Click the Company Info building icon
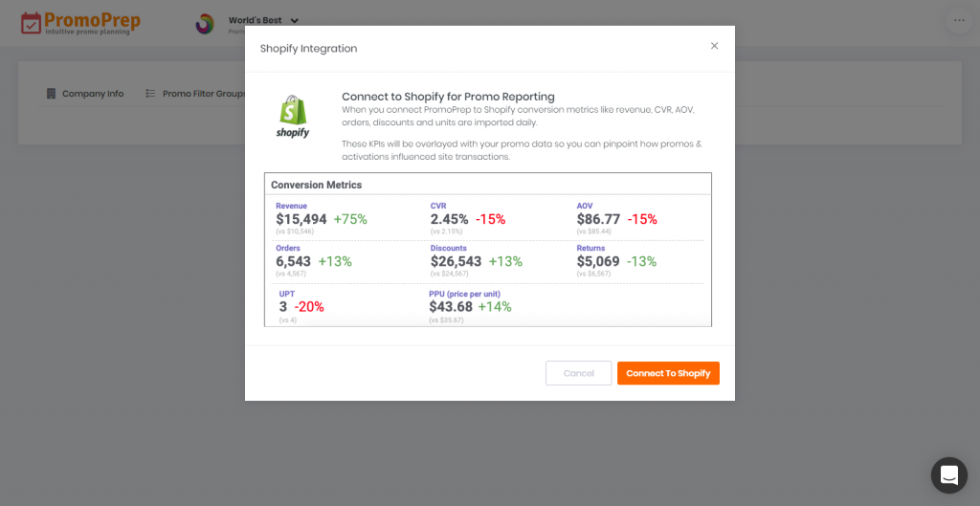980x506 pixels. 52,94
